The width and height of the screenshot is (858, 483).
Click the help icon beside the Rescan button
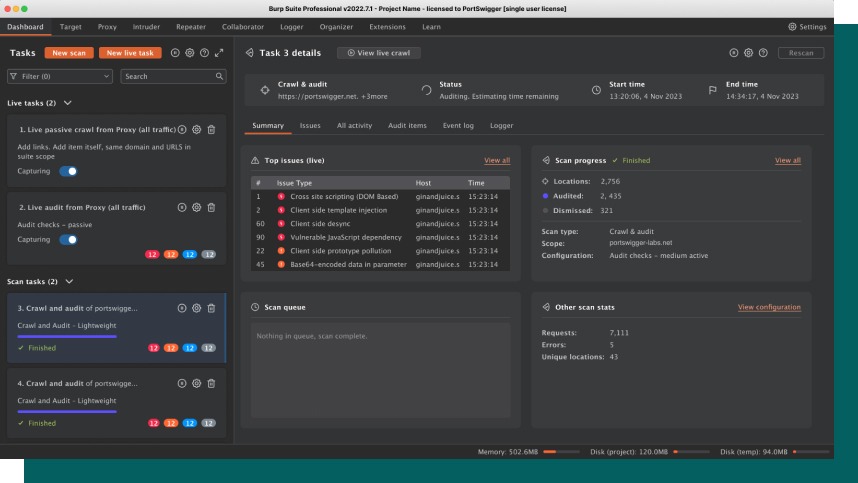pos(763,53)
